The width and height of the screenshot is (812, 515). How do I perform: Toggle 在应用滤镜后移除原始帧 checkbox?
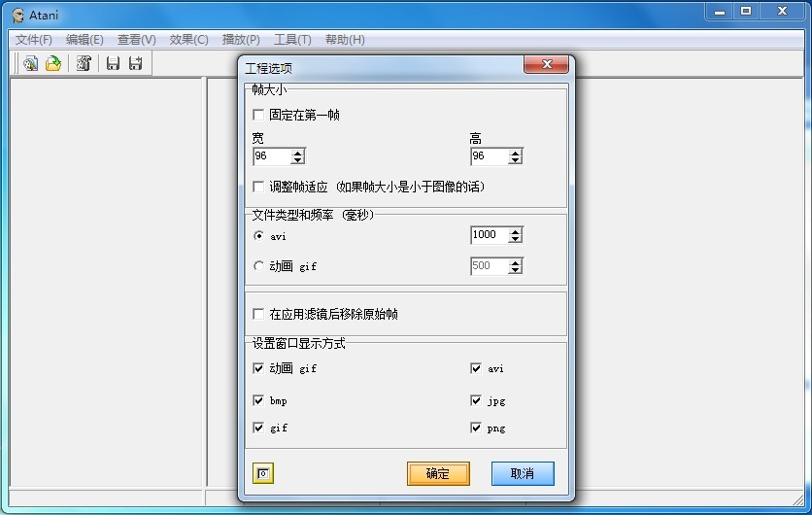tap(258, 314)
